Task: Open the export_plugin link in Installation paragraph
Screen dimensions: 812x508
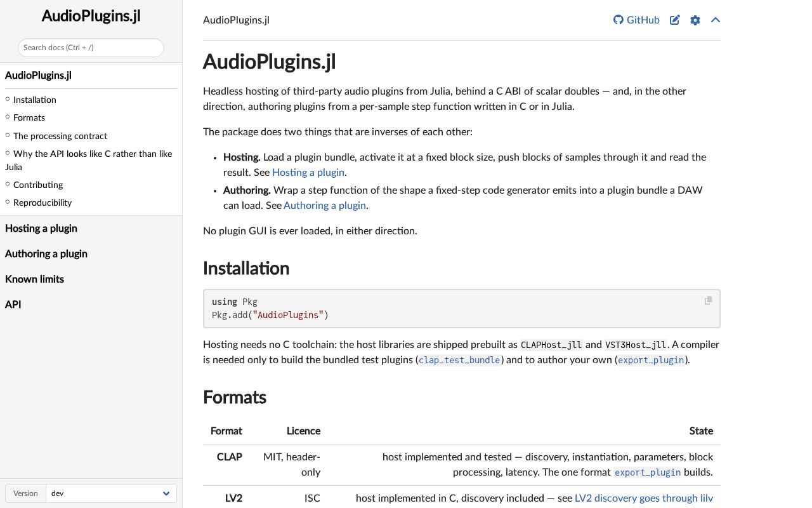Action: coord(652,360)
